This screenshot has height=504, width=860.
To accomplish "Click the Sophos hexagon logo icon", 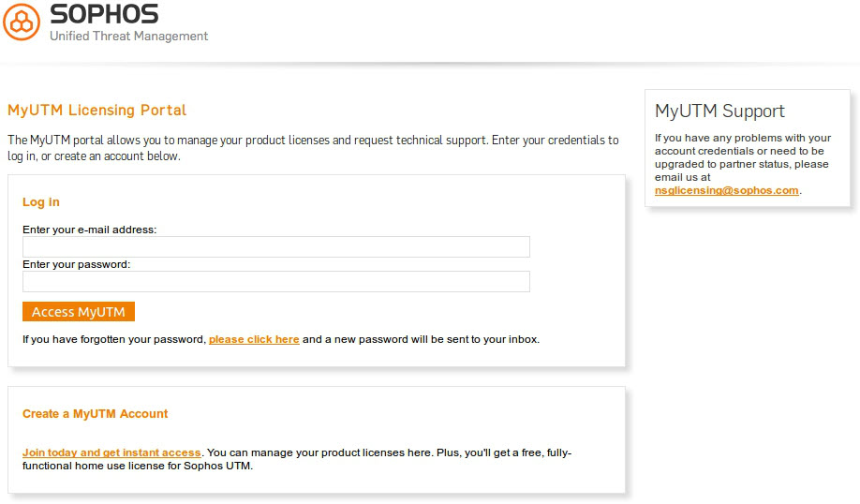I will 22,22.
